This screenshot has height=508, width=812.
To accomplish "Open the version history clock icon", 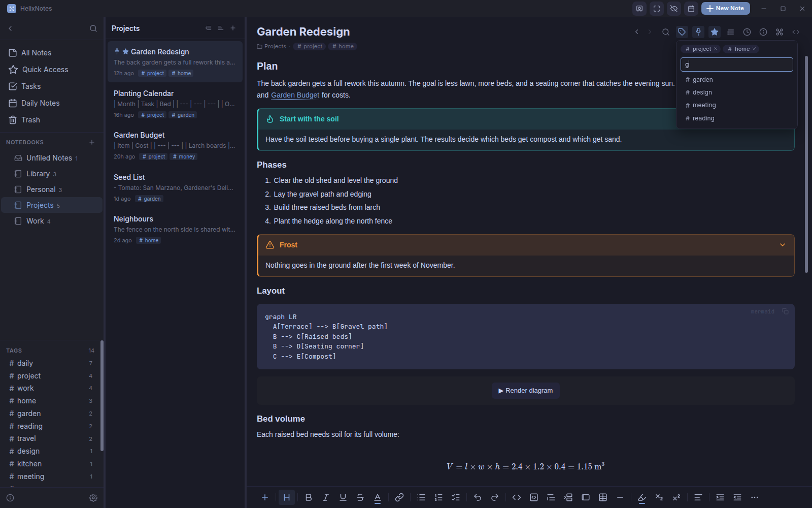I will pos(747,32).
